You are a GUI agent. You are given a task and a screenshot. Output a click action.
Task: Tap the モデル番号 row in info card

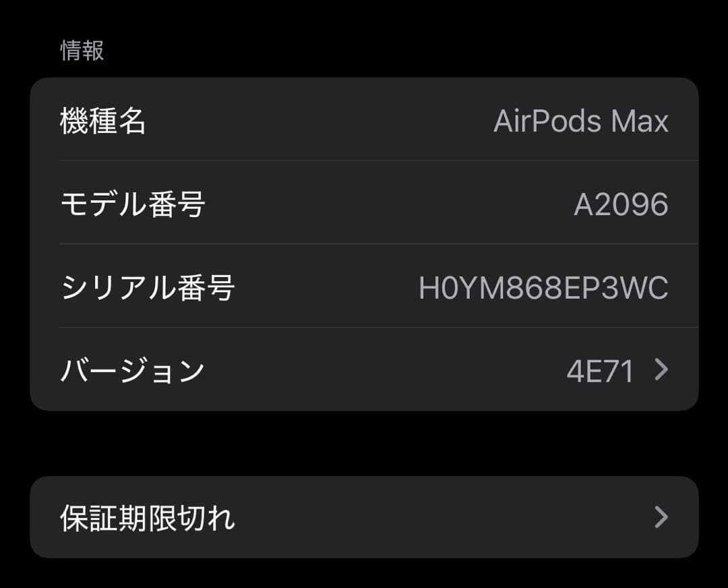click(x=364, y=202)
